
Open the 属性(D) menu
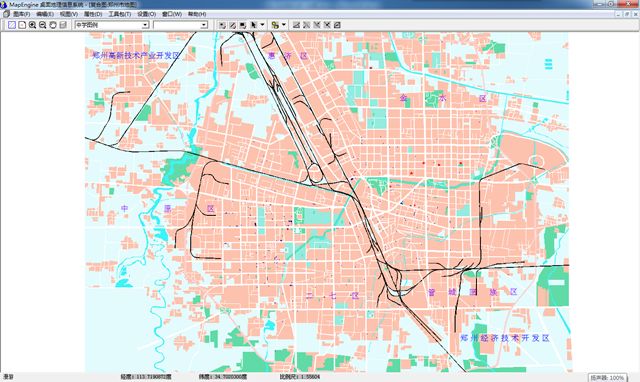tap(93, 14)
